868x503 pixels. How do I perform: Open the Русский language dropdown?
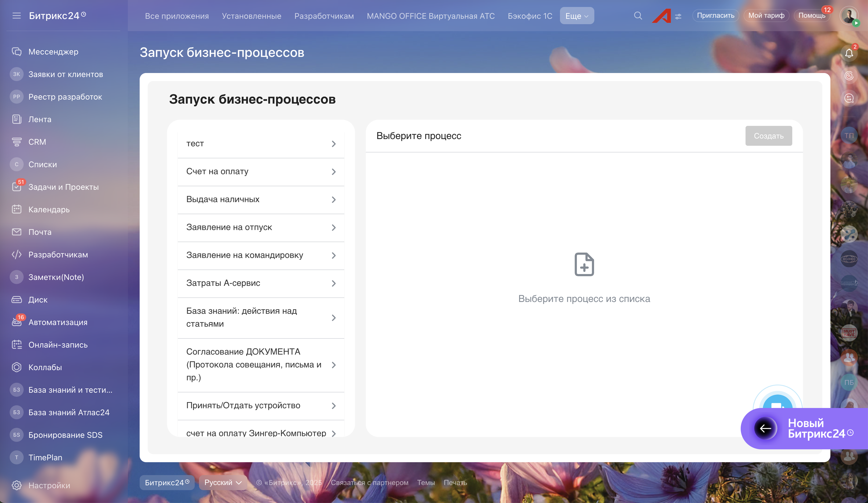223,482
